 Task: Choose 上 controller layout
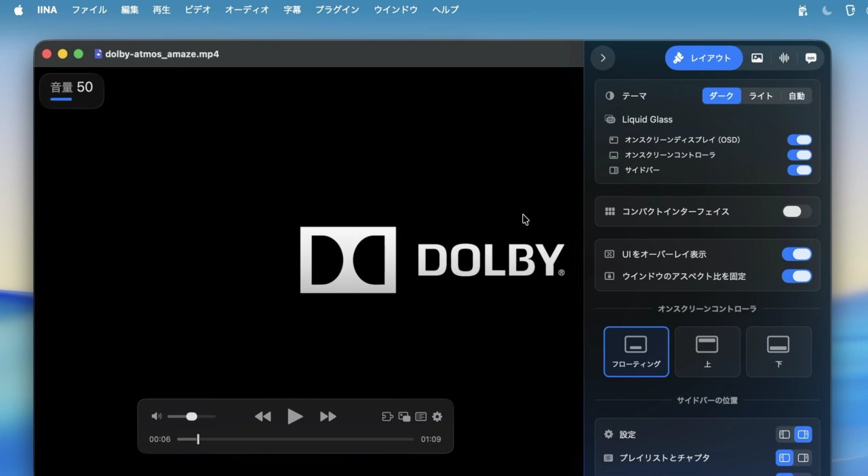[707, 352]
